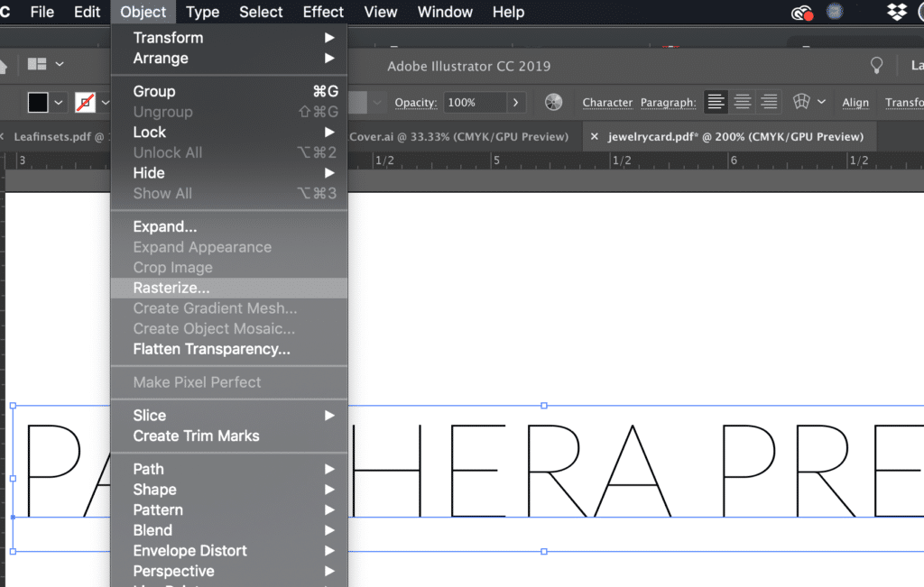Click the lightbulb search help icon
The height and width of the screenshot is (587, 924).
point(877,65)
